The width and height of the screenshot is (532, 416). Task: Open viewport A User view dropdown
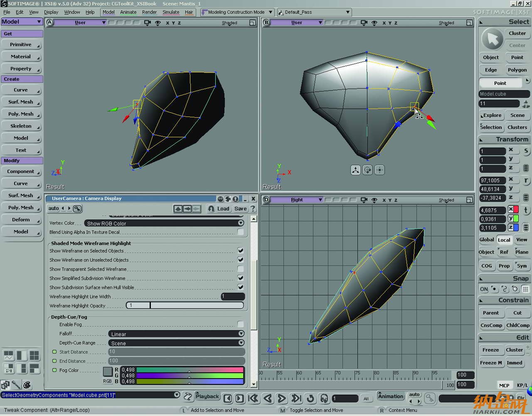point(80,22)
